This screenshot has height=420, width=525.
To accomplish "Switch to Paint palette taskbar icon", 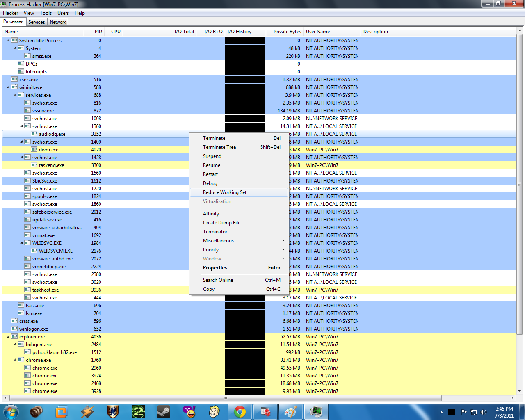I will [x=291, y=411].
